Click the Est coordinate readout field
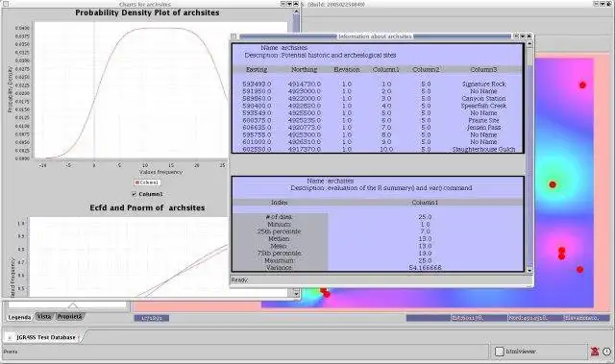This screenshot has width=615, height=364. click(479, 318)
